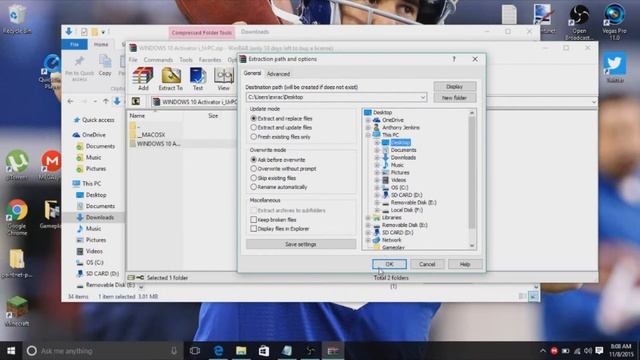
Task: Click the Windows Start button
Action: pos(11,351)
